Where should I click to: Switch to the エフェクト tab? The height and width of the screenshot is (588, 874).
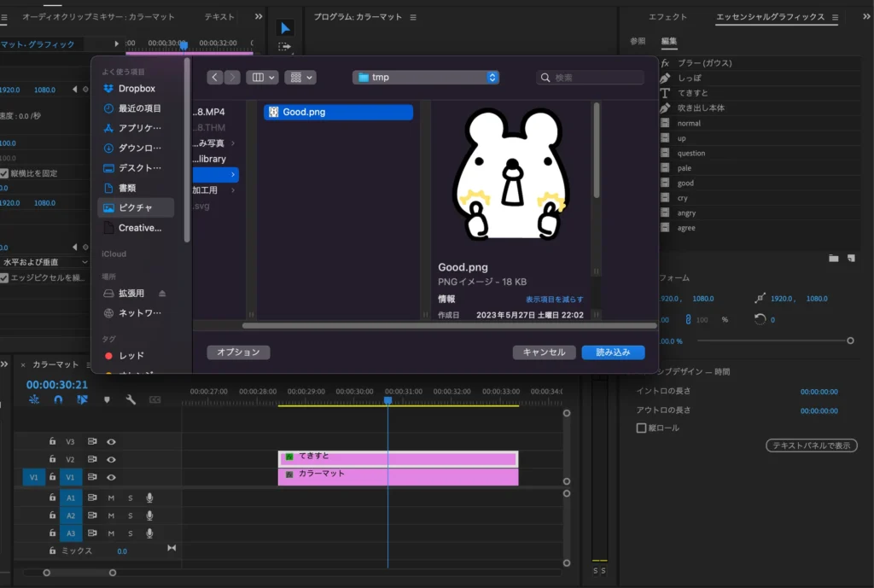[667, 17]
